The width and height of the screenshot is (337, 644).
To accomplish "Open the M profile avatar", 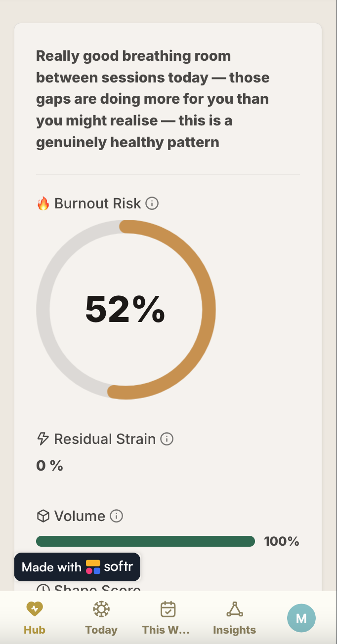I will tap(301, 618).
